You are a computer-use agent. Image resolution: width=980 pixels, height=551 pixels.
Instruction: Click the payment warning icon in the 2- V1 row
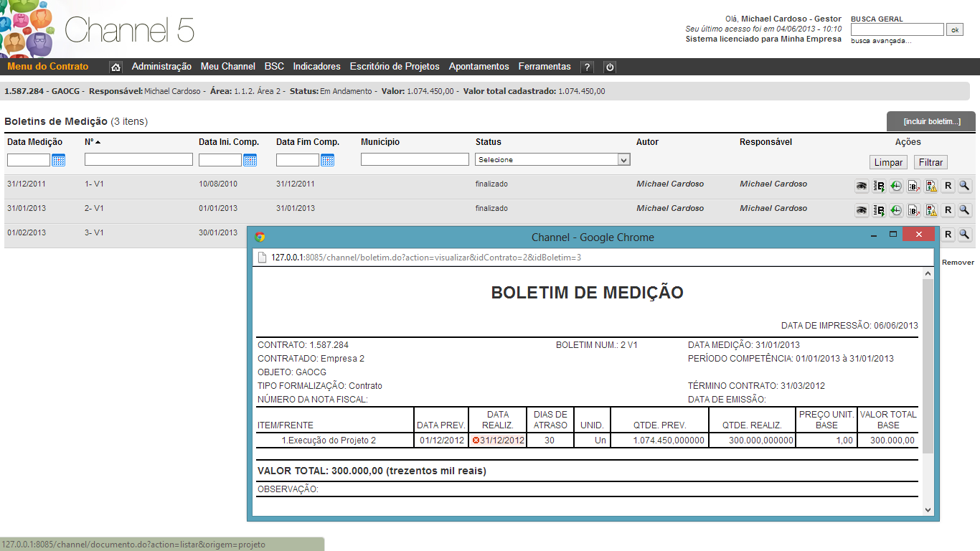[930, 210]
